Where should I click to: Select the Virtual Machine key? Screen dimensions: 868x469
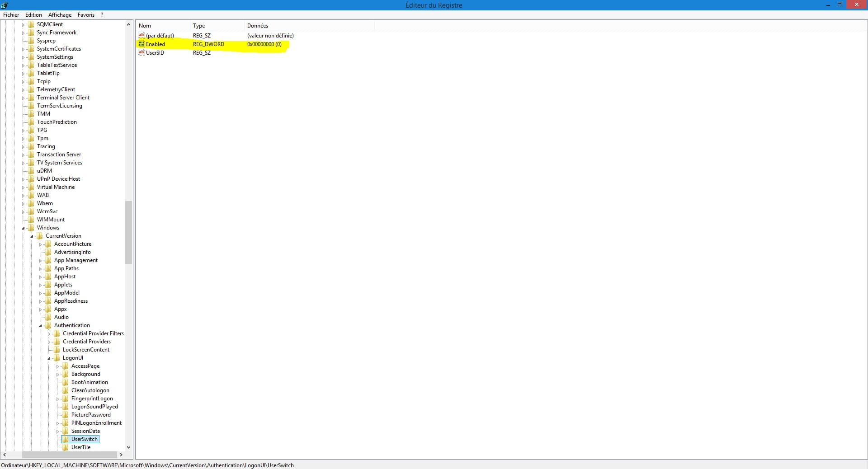click(x=56, y=187)
